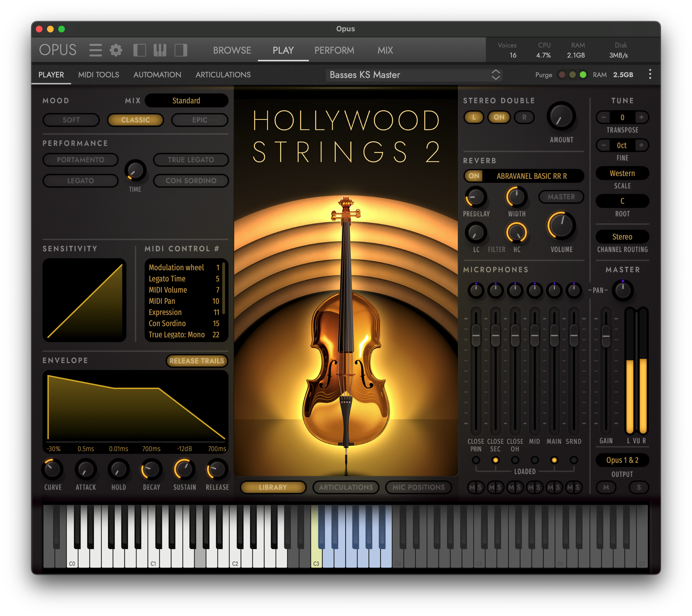Open the MIDI TOOLS tab
This screenshot has height=616, width=692.
click(98, 74)
